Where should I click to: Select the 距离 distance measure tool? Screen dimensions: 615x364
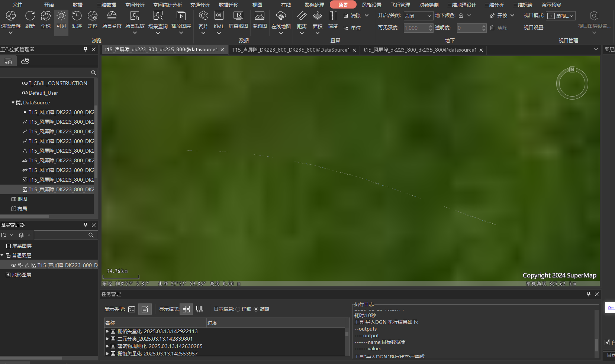(x=302, y=19)
